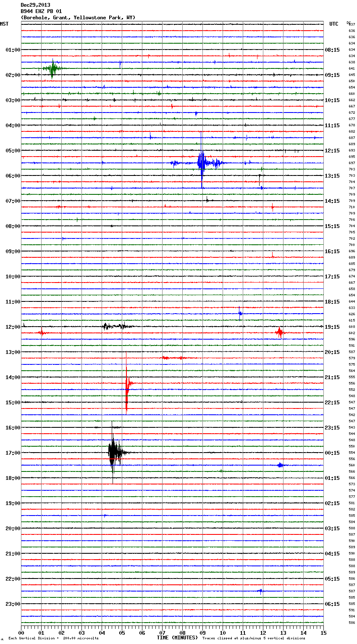The height and width of the screenshot is (644, 357).
Task: Select the 14:00 MST time label
Action: click(13, 377)
